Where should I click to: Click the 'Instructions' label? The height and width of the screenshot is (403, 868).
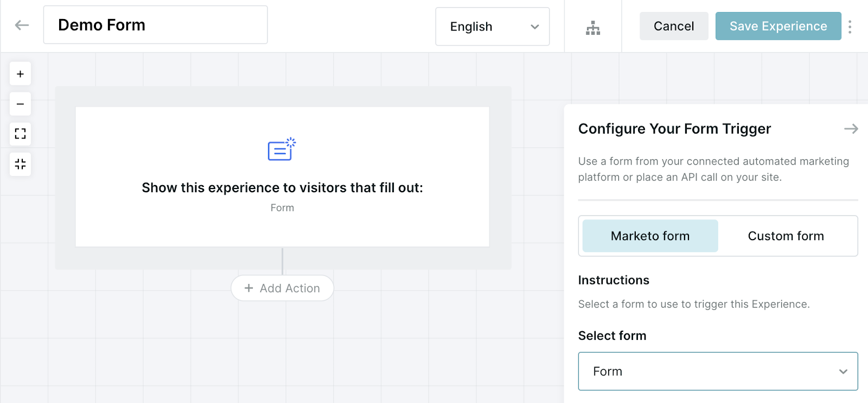pyautogui.click(x=614, y=280)
